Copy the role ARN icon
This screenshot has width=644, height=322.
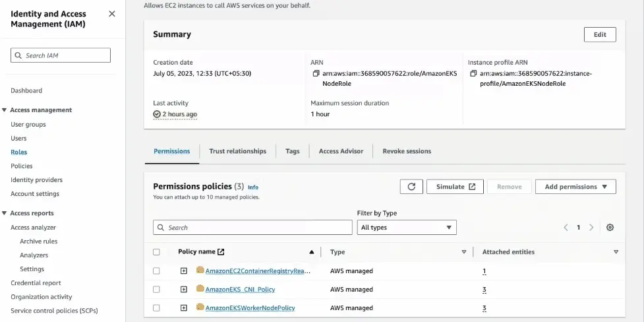pos(316,74)
